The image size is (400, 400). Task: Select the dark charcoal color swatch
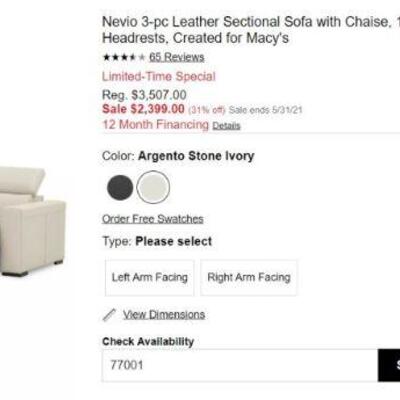[120, 187]
